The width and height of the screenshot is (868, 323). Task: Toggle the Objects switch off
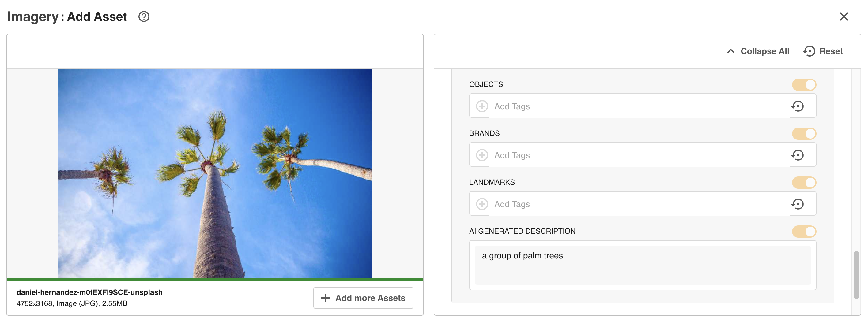pyautogui.click(x=804, y=85)
